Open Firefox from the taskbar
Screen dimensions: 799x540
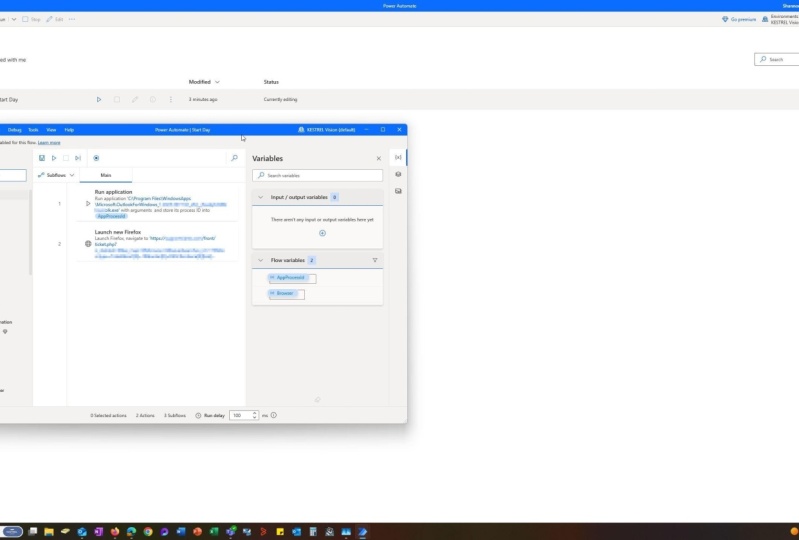(115, 532)
